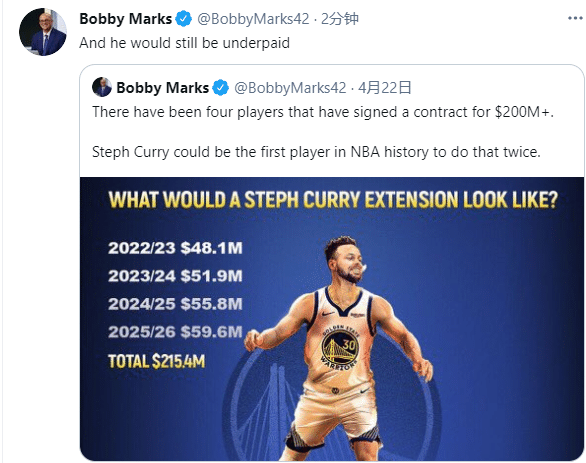Click the Warriors number 30 jersey logo
586x463 pixels.
[340, 348]
